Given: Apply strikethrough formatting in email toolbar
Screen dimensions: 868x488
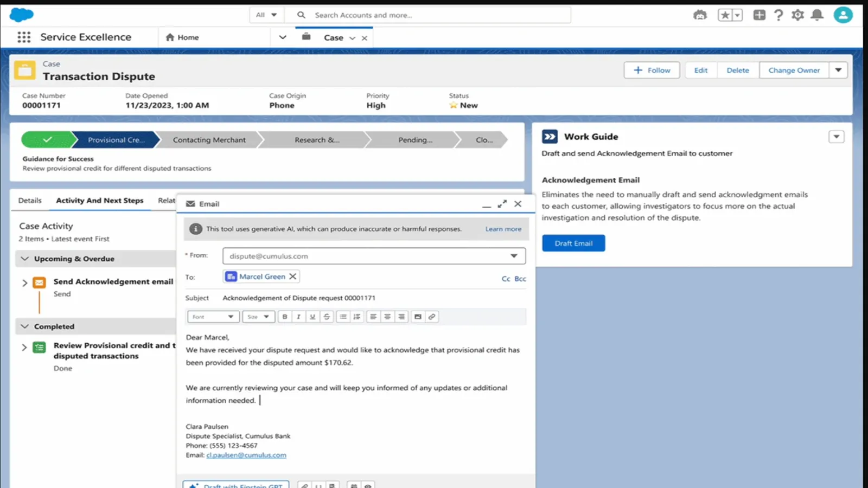Looking at the screenshot, I should tap(327, 317).
